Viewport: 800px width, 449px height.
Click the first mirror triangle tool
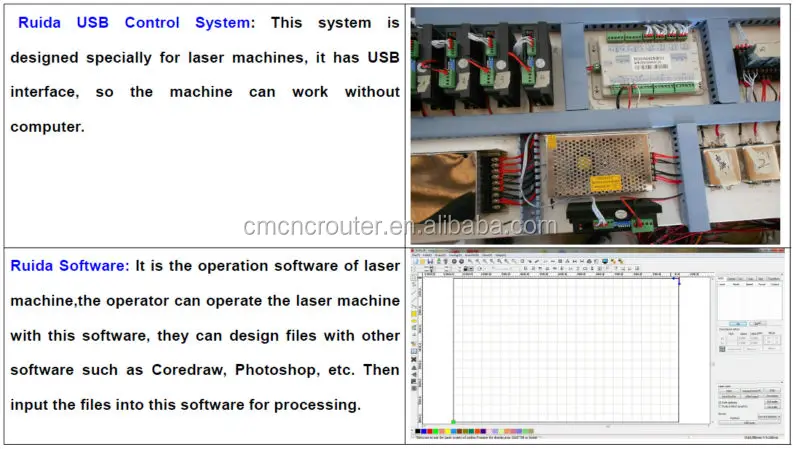414,368
